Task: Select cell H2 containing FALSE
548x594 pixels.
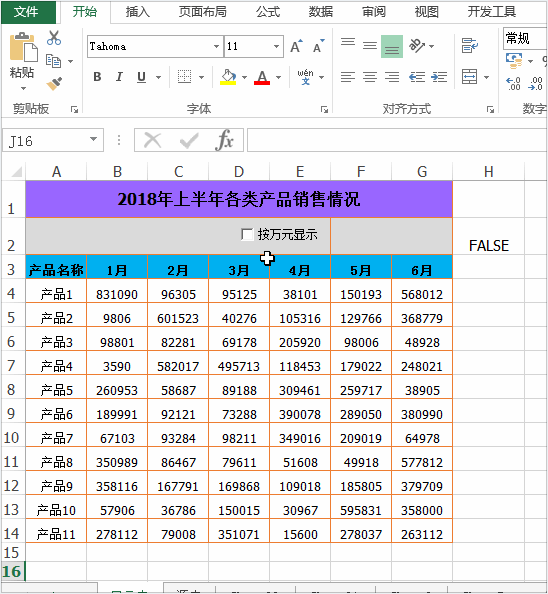Action: 489,236
